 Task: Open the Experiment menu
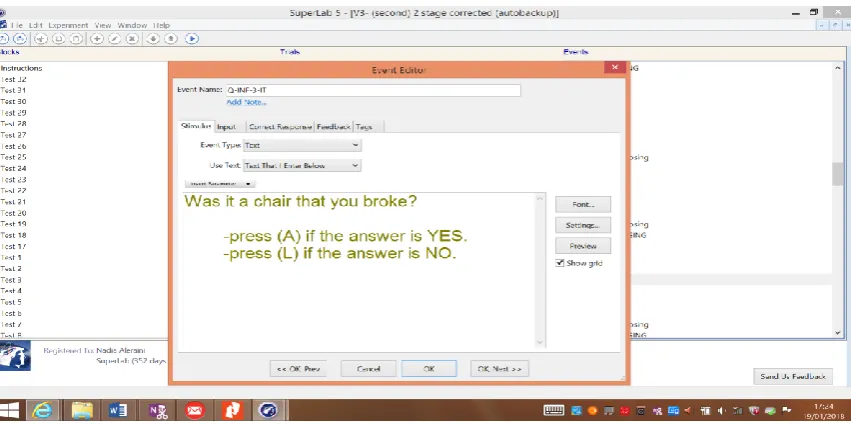coord(68,25)
